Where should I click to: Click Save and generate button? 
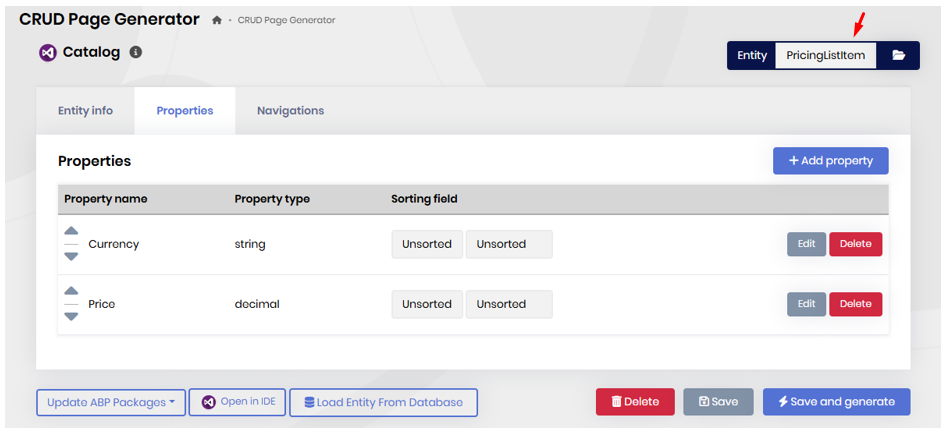[836, 402]
